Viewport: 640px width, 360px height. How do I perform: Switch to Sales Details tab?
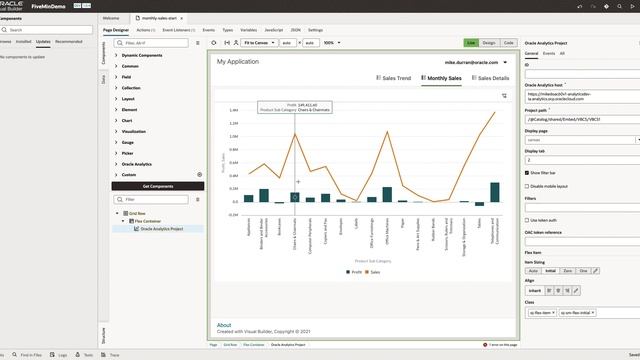(490, 78)
